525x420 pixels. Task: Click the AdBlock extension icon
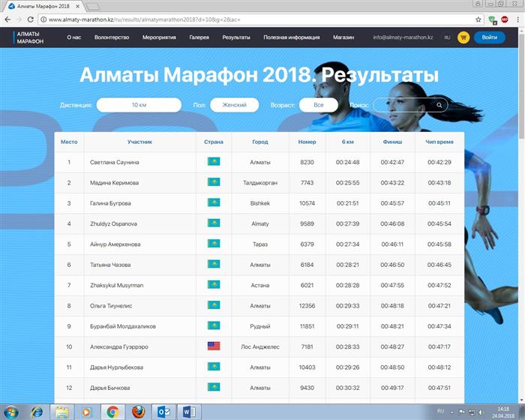504,19
